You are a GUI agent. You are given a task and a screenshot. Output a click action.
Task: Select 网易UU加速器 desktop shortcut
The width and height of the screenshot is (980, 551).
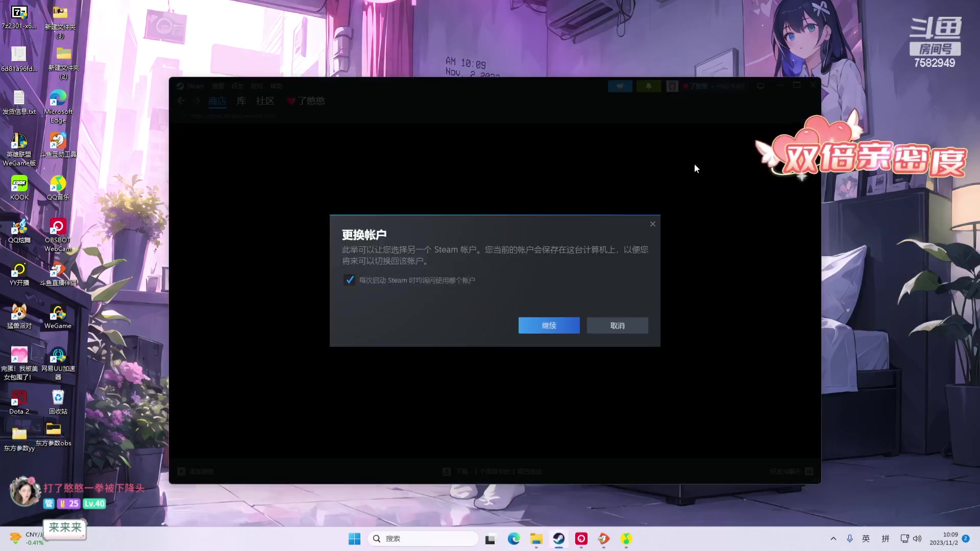[x=58, y=363]
